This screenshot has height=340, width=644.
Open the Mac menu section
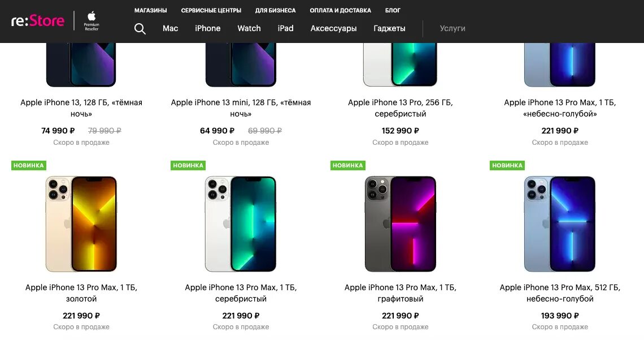click(x=170, y=28)
